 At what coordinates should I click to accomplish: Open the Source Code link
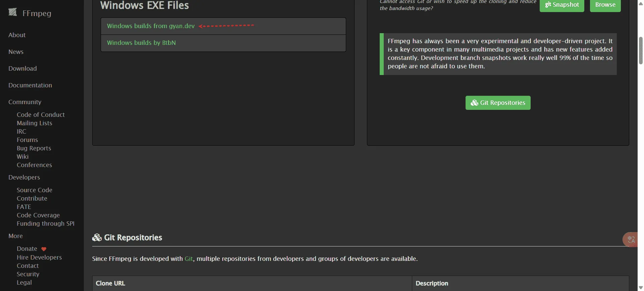[x=35, y=190]
